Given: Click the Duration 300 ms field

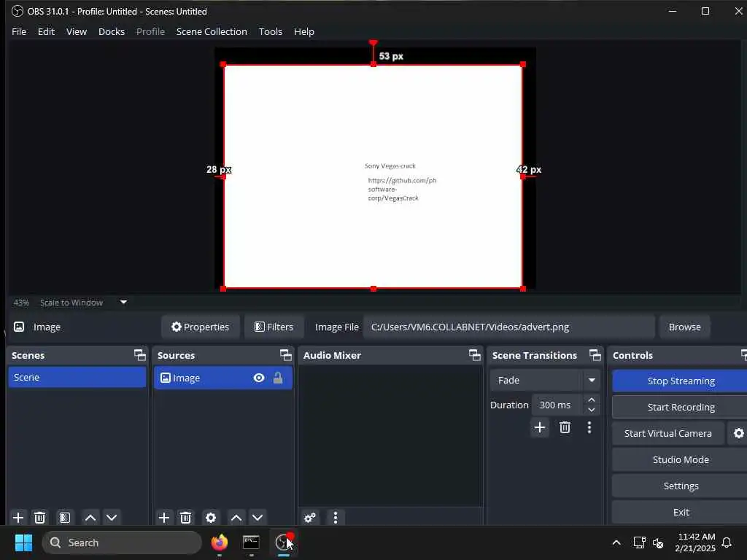Looking at the screenshot, I should click(557, 405).
